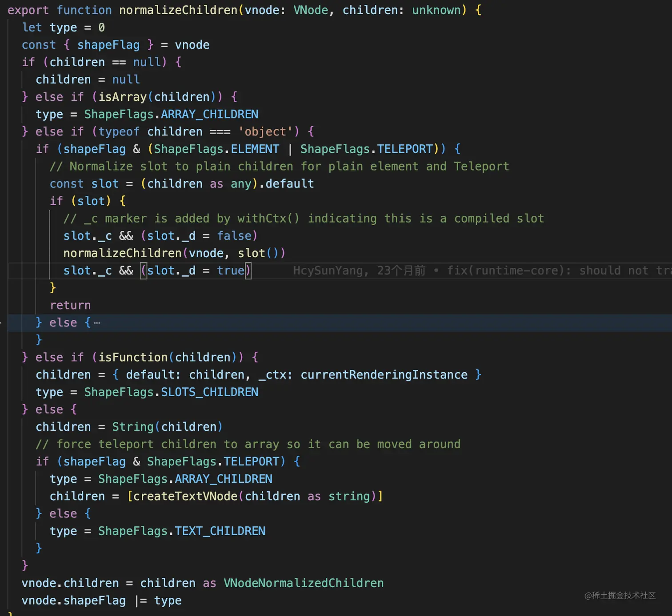The height and width of the screenshot is (616, 672).
Task: Click the '_c marker is added by withCtx()' comment
Action: 304,218
